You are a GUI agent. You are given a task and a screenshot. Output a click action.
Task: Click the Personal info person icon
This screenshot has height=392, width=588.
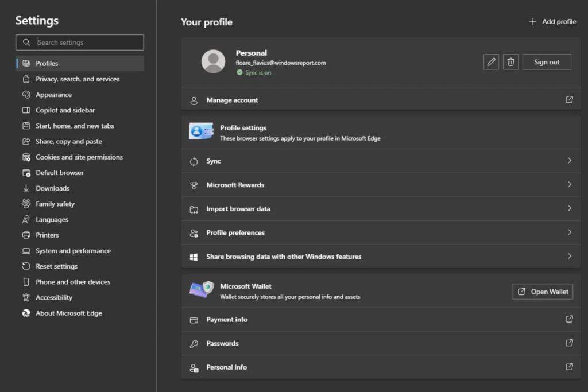(x=194, y=368)
